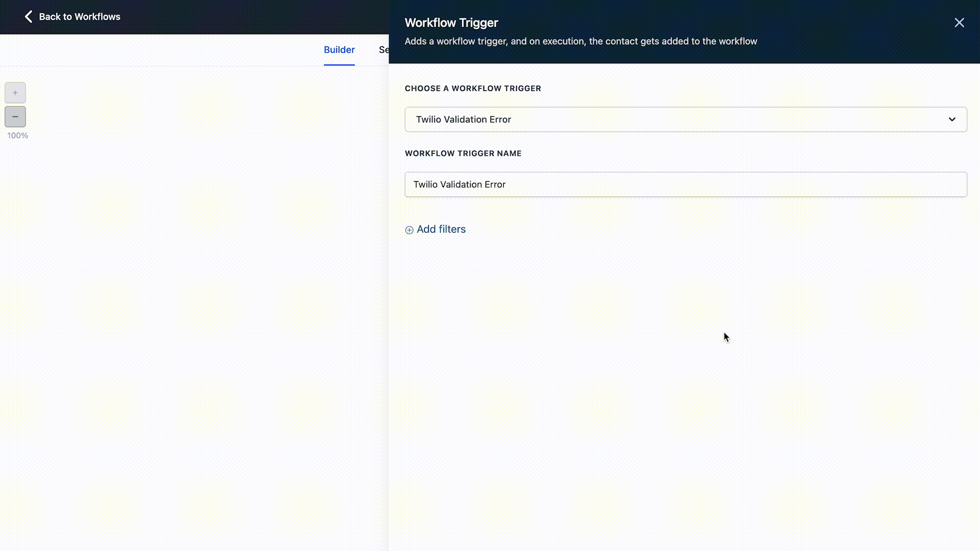Click inside trigger name text after 'Error'
Image resolution: width=980 pixels, height=551 pixels.
507,185
